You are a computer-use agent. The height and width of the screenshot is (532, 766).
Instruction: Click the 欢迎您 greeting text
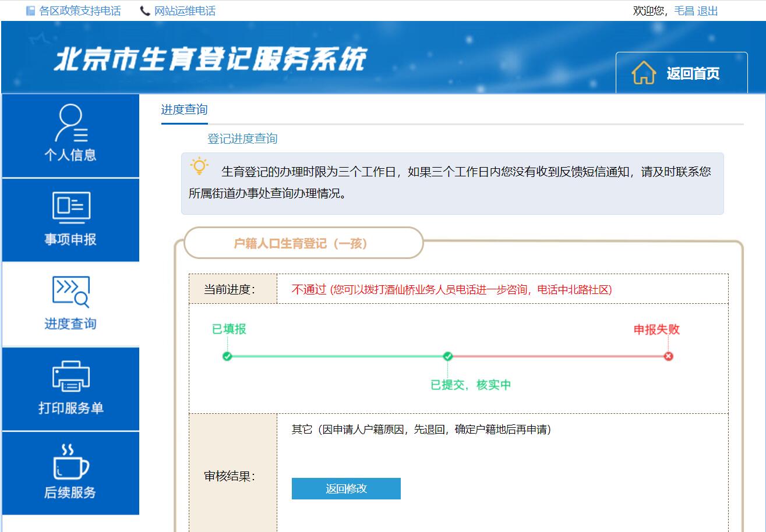pyautogui.click(x=651, y=11)
